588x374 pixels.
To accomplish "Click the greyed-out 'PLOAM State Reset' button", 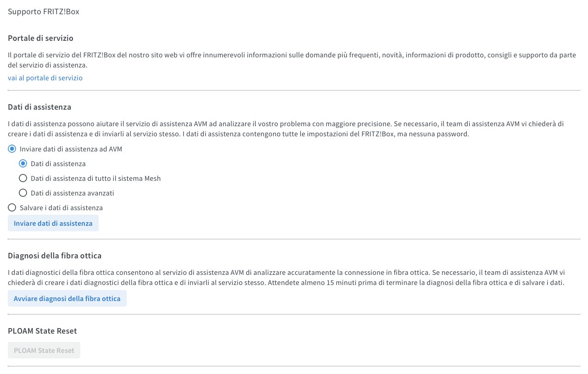I will [44, 351].
